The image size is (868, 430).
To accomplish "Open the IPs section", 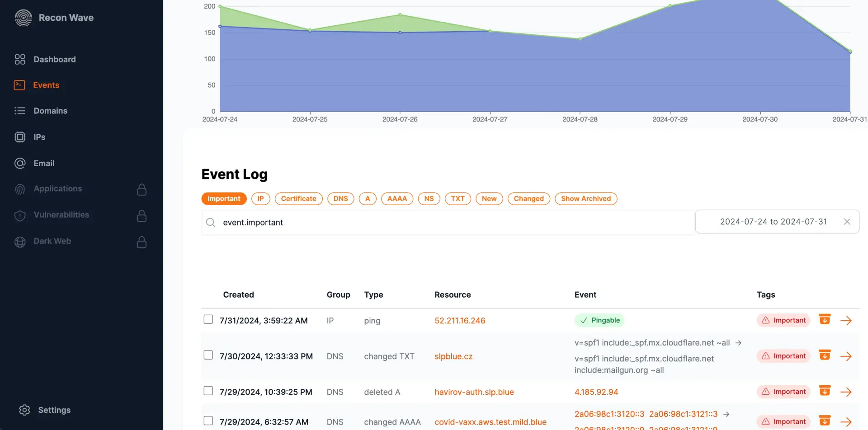I will coord(39,137).
